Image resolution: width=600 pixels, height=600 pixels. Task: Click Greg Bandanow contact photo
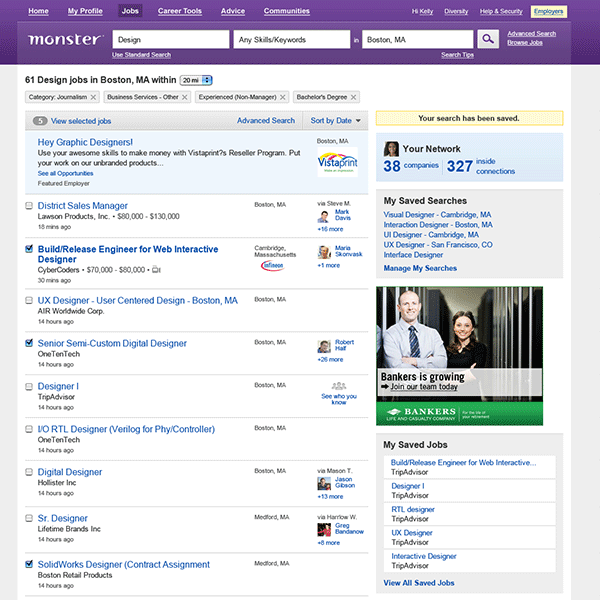pos(324,530)
